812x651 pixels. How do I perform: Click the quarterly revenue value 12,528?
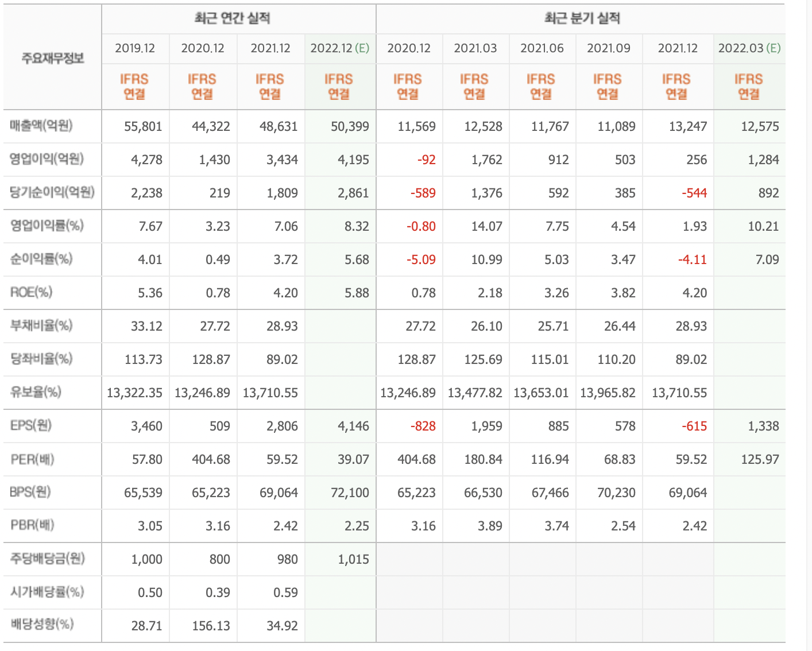483,126
